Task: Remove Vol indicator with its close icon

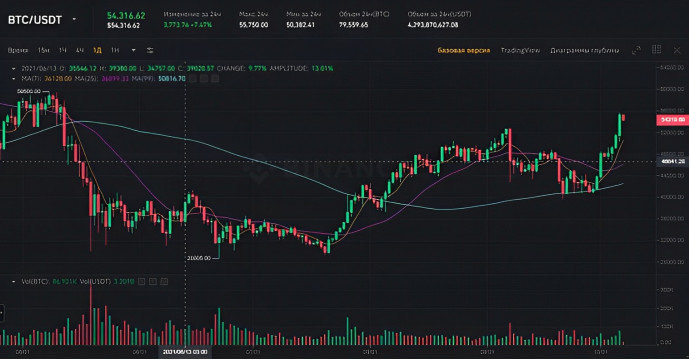Action: (164, 281)
